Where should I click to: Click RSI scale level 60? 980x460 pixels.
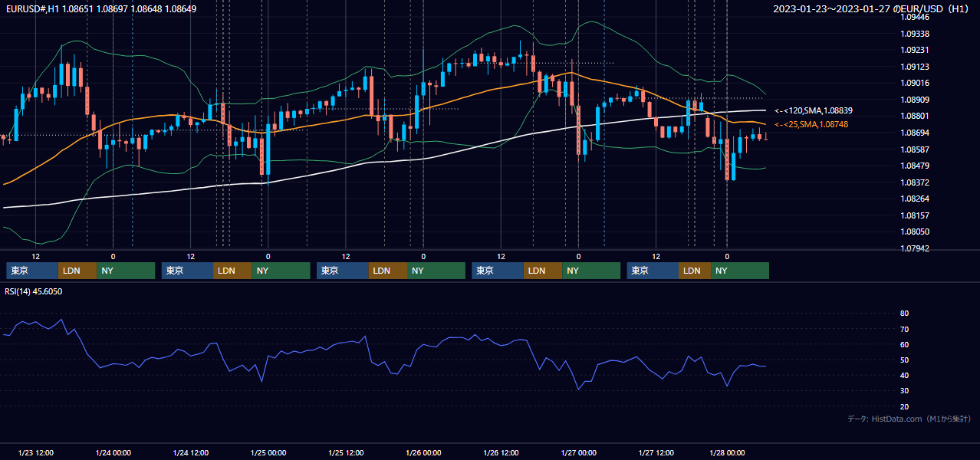point(904,344)
